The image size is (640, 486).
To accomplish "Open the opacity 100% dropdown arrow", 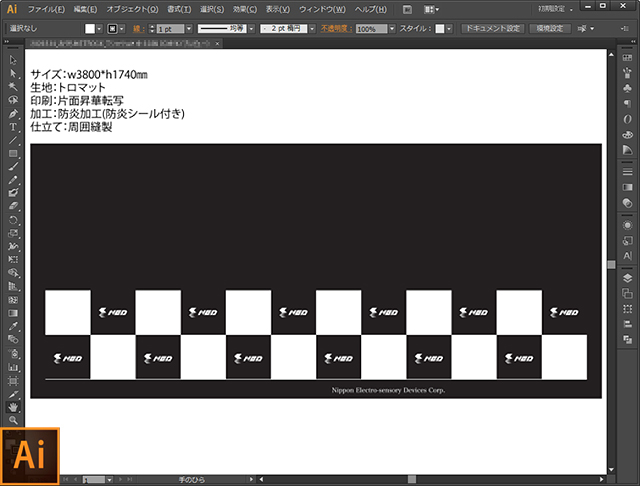I will pyautogui.click(x=392, y=29).
